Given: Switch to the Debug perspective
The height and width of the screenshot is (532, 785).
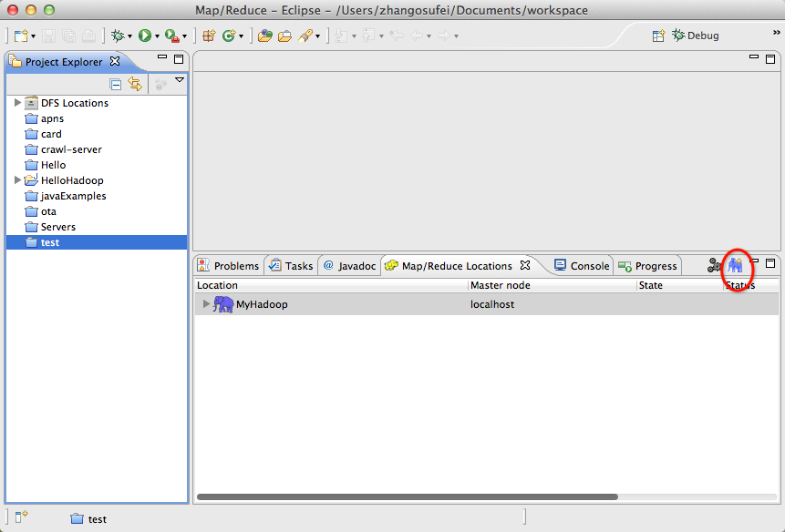Looking at the screenshot, I should point(696,36).
